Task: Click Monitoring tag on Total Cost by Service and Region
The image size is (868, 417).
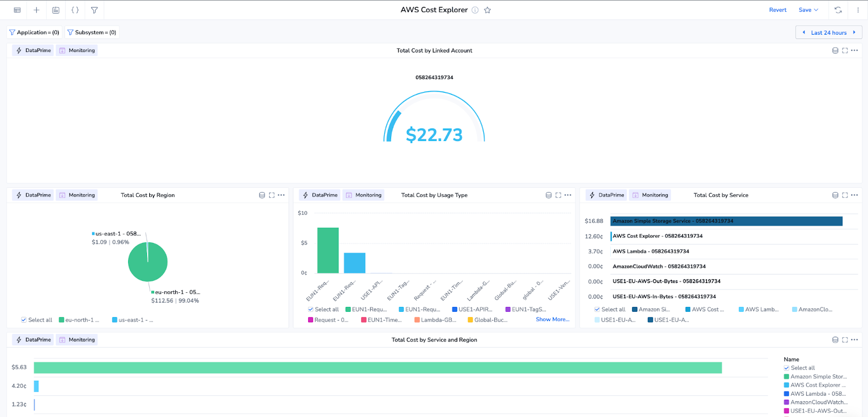Action: (x=76, y=340)
